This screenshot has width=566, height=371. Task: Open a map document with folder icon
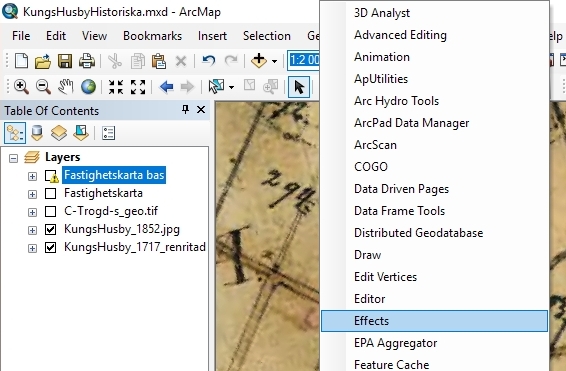[x=43, y=61]
